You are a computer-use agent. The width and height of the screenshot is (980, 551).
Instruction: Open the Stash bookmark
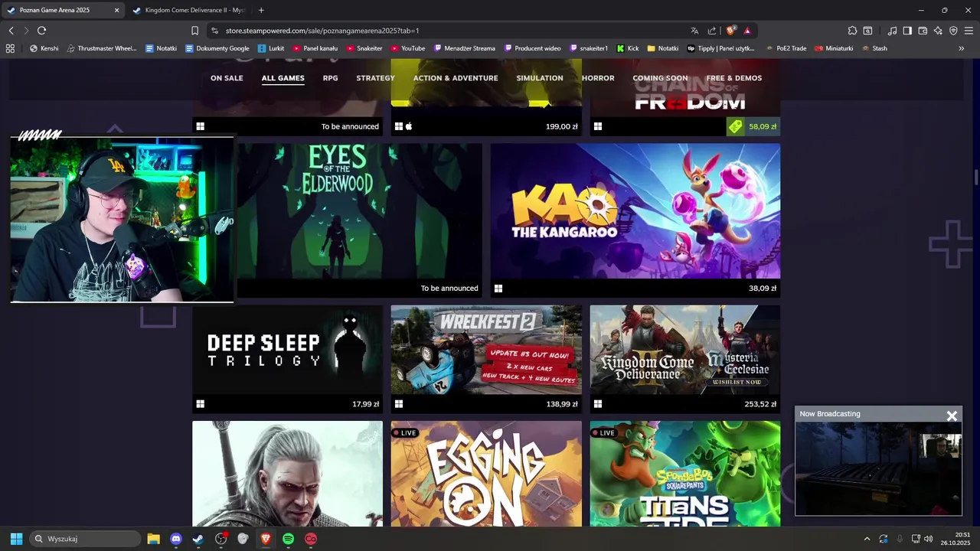(874, 48)
